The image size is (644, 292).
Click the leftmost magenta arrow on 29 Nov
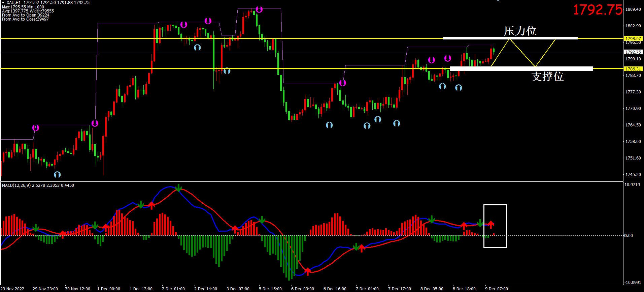coord(36,128)
